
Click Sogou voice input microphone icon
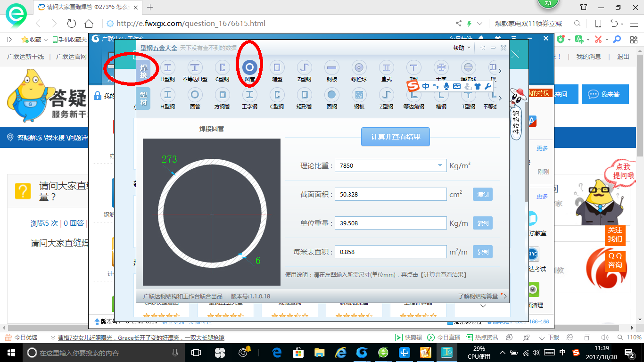pos(446,86)
